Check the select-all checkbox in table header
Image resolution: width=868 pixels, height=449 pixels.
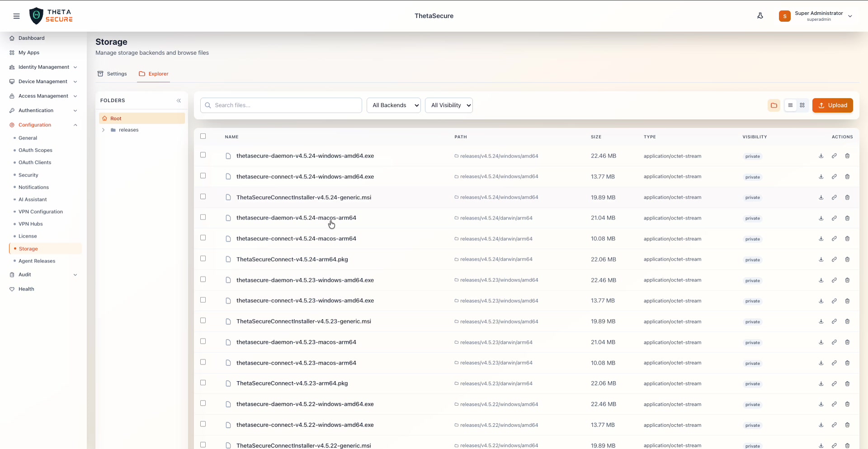203,136
